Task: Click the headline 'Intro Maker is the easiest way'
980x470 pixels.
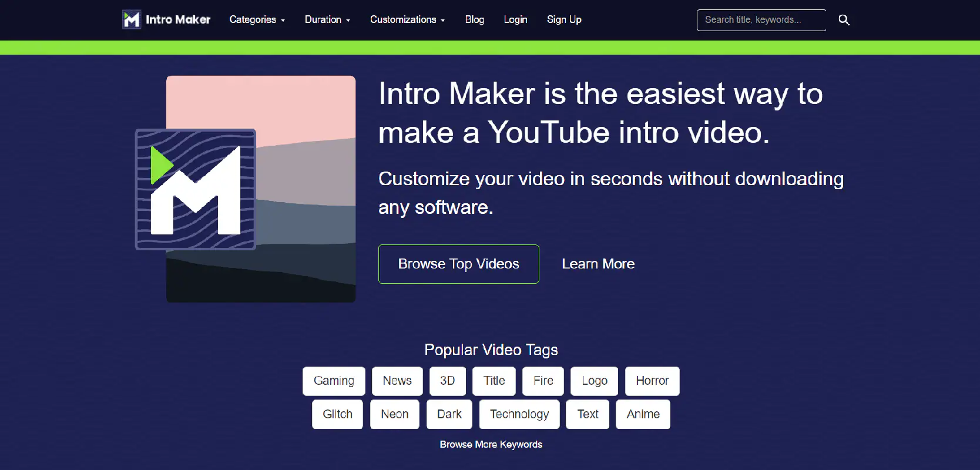Action: (x=600, y=113)
